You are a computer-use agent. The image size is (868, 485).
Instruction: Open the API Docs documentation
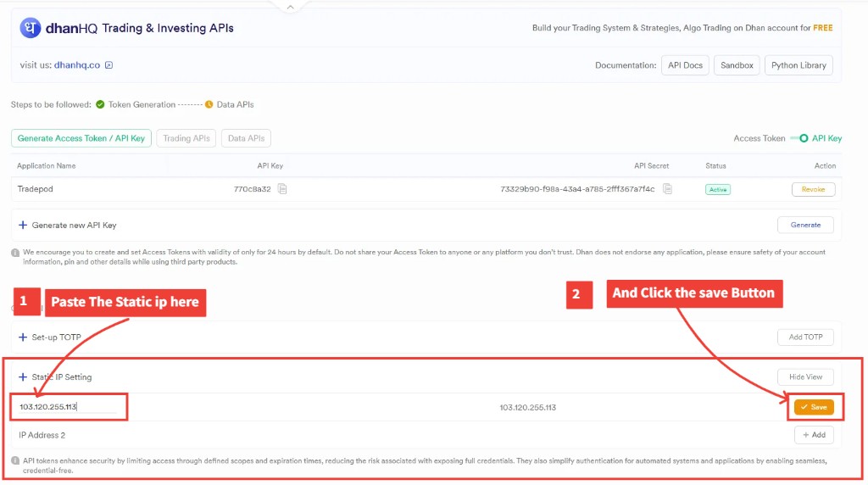tap(685, 65)
